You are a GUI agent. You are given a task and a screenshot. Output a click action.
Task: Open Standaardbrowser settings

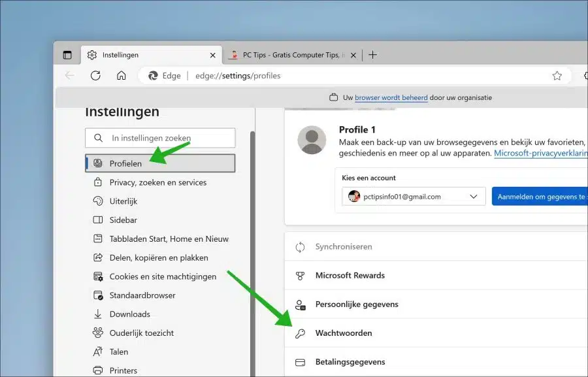pos(160,295)
